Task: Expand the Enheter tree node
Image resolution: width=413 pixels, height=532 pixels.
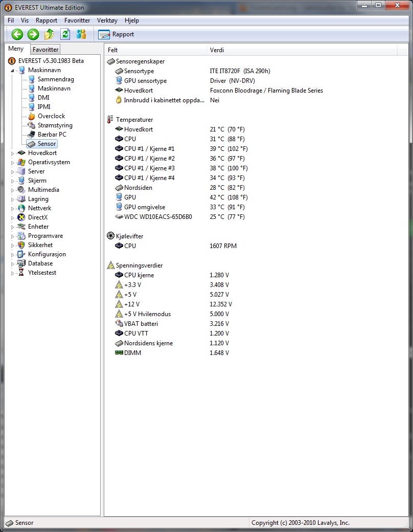Action: tap(13, 227)
